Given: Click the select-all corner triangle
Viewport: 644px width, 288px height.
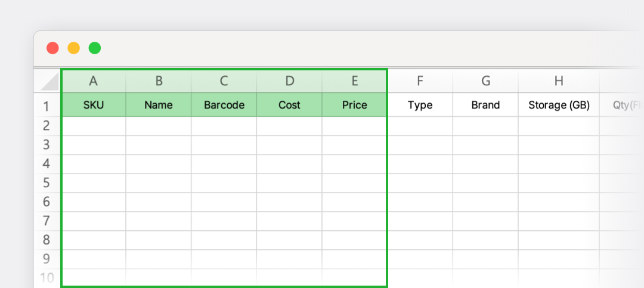Looking at the screenshot, I should tap(49, 82).
